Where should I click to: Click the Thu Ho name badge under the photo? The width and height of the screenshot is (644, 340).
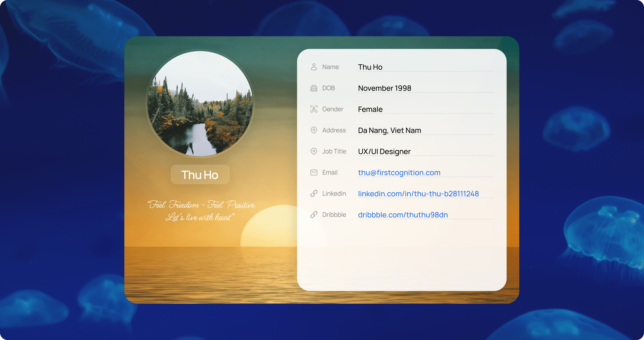pyautogui.click(x=200, y=175)
